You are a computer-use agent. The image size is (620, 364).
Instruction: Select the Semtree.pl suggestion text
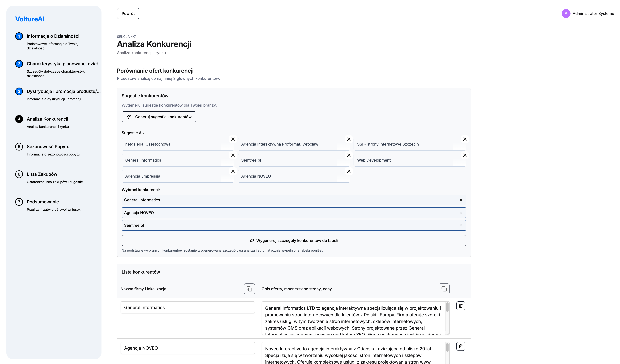[251, 160]
